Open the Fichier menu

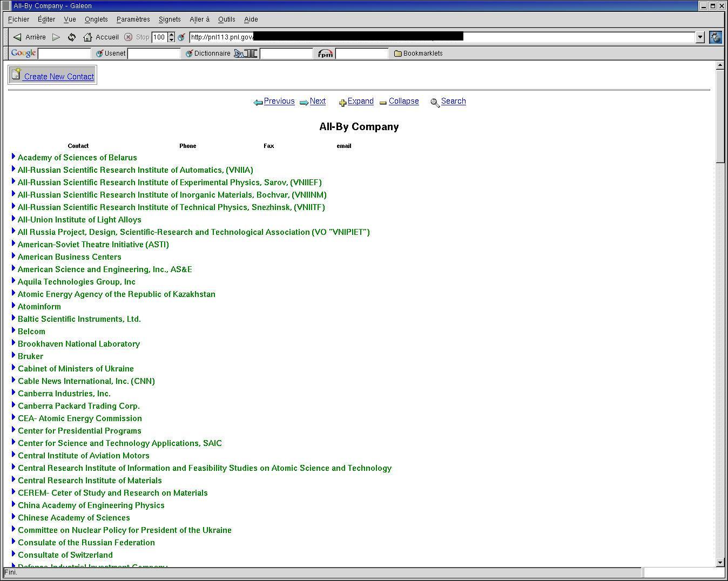coord(19,19)
